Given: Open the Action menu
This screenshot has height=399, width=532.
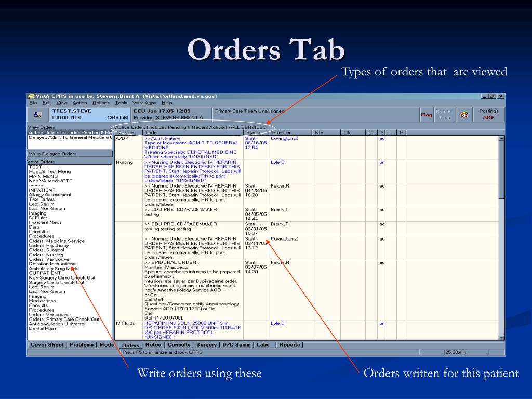Looking at the screenshot, I should point(79,103).
